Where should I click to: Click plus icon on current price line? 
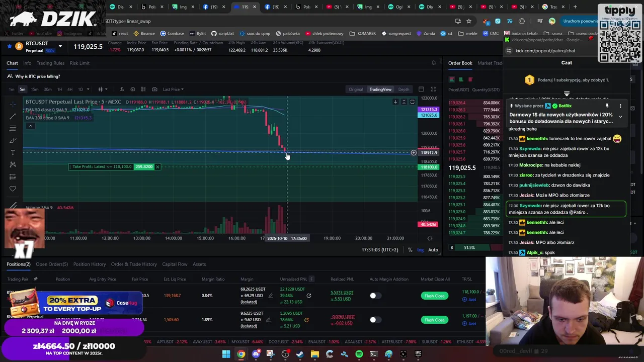click(x=414, y=153)
